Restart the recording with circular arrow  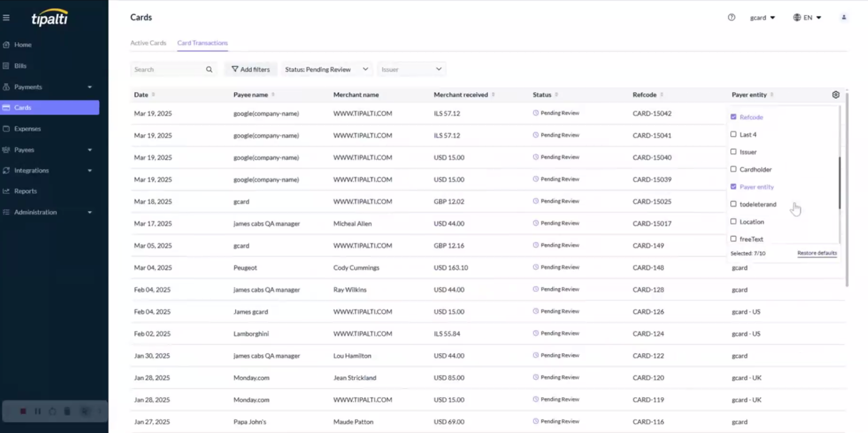pos(53,411)
